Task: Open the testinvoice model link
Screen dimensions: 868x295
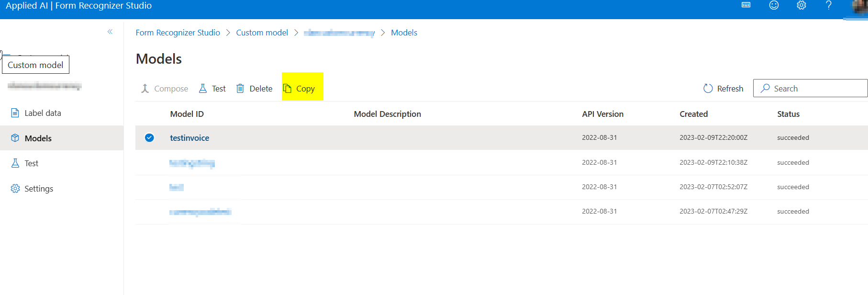Action: point(189,138)
